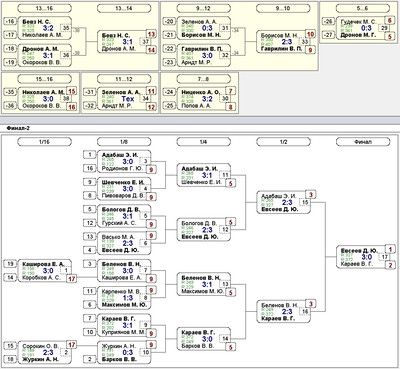Open the 1/4 round column header
This screenshot has width=400, height=369.
203,142
